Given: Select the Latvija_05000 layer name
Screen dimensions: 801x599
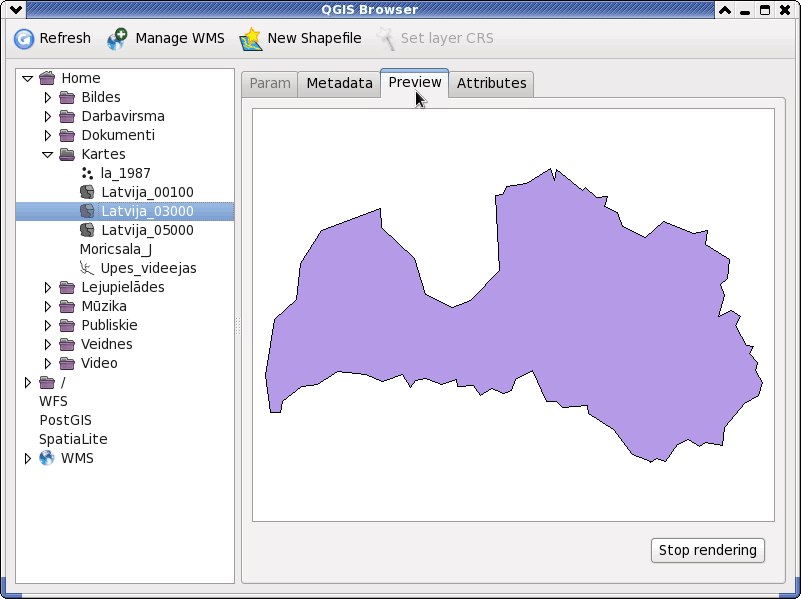Looking at the screenshot, I should point(147,230).
